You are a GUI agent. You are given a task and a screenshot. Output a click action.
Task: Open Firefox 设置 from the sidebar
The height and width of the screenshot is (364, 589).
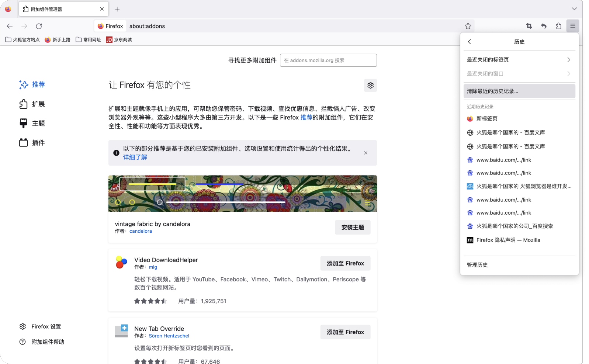[x=40, y=326]
